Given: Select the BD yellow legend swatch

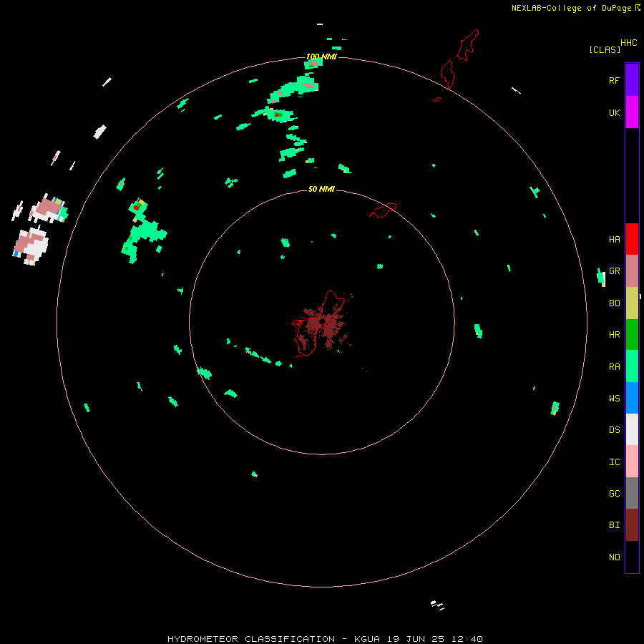Looking at the screenshot, I should (632, 303).
